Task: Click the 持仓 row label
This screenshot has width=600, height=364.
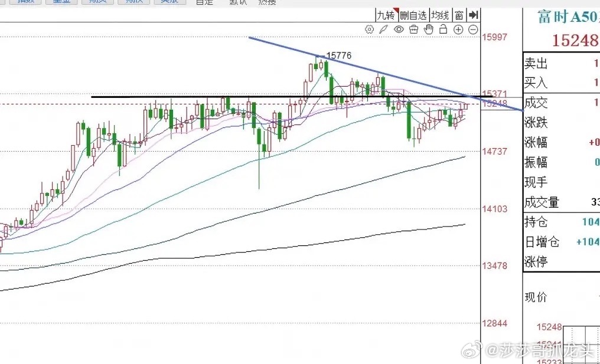Action: [536, 222]
